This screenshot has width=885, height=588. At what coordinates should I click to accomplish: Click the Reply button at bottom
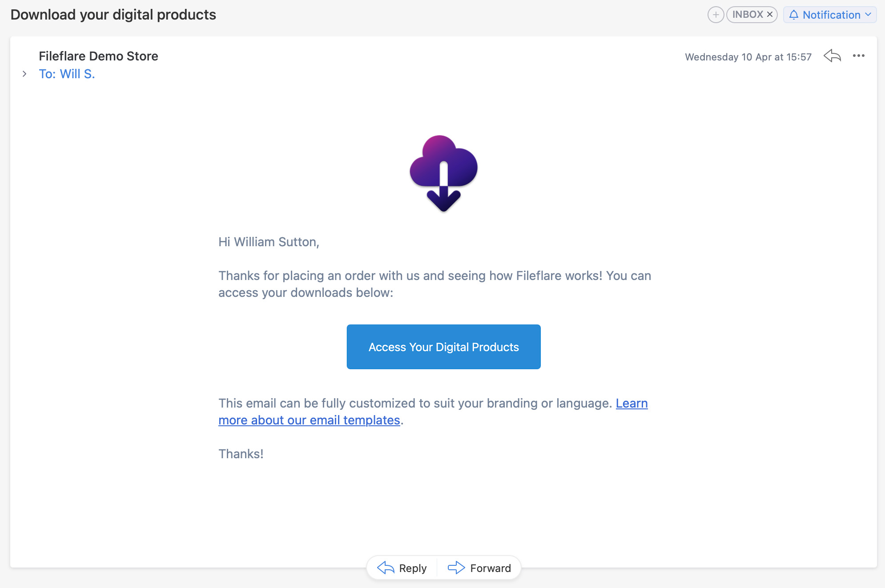tap(402, 568)
